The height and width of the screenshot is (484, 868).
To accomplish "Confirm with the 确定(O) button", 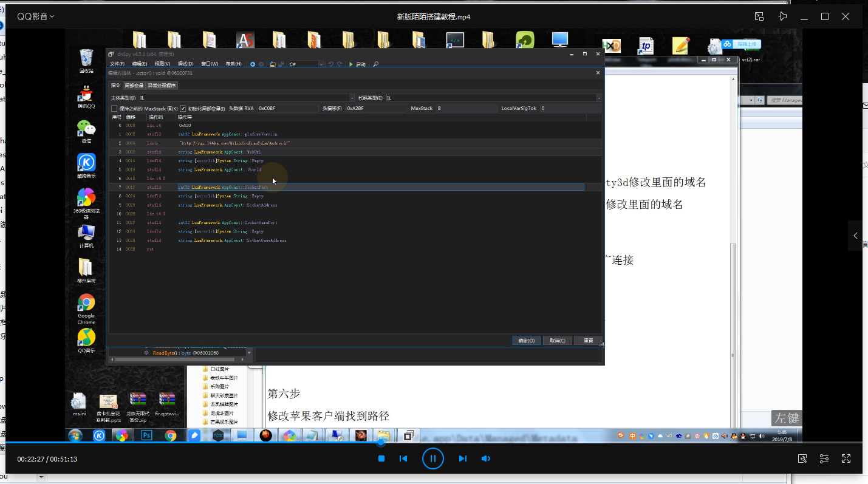I will [x=526, y=341].
